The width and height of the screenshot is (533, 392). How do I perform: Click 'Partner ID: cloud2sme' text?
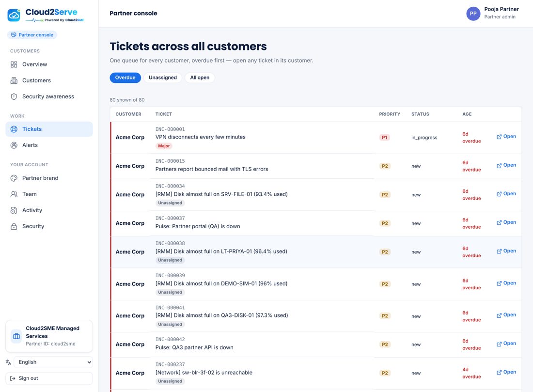click(x=51, y=344)
